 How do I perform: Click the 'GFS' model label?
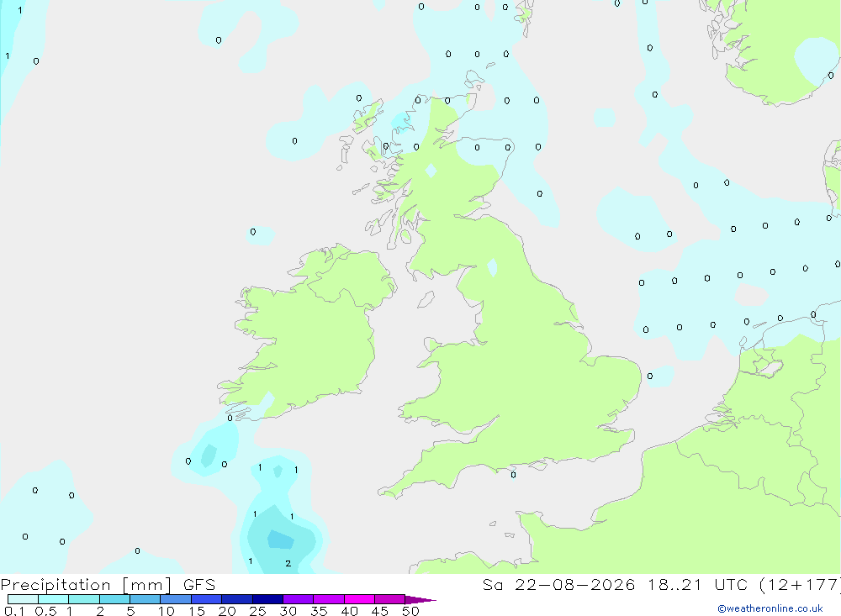tap(199, 584)
